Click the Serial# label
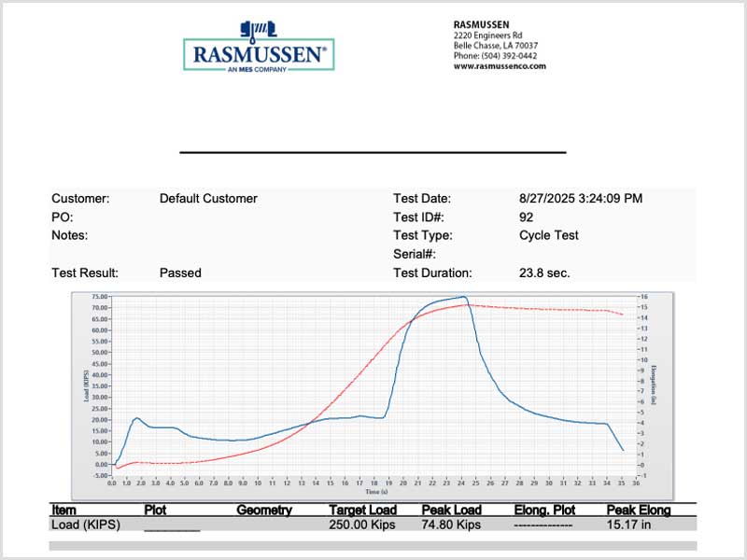Viewport: 747px width, 560px height. (414, 254)
